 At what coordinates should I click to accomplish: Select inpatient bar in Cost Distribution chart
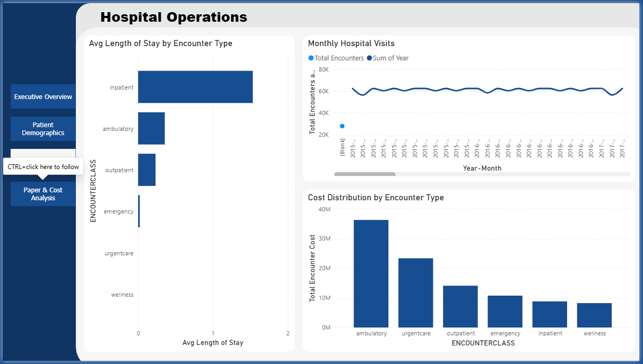[550, 314]
